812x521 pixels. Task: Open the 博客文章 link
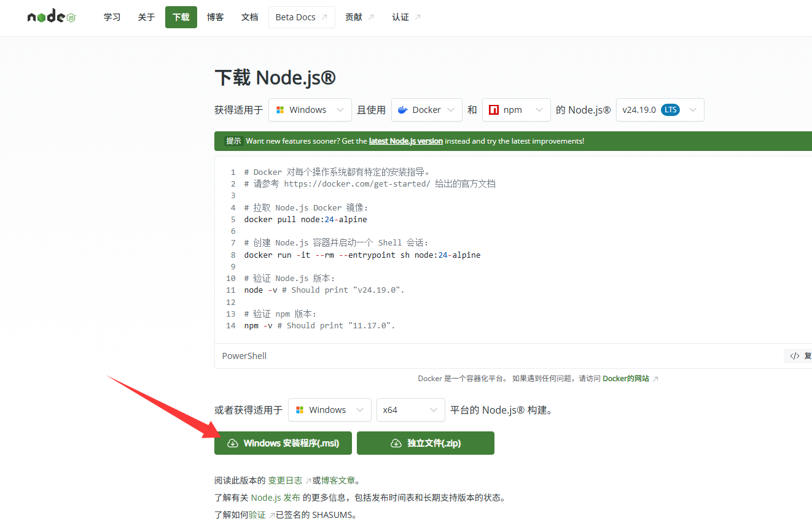(338, 480)
